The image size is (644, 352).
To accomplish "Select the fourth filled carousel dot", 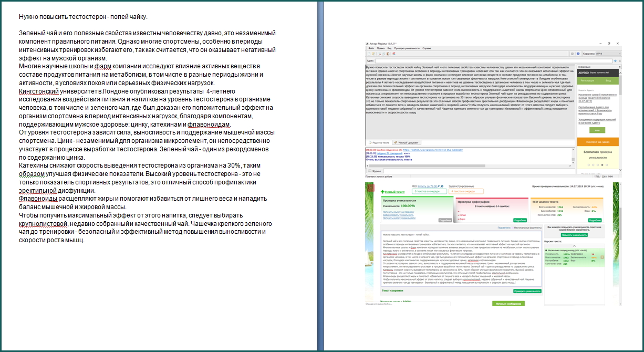I will pos(602,165).
